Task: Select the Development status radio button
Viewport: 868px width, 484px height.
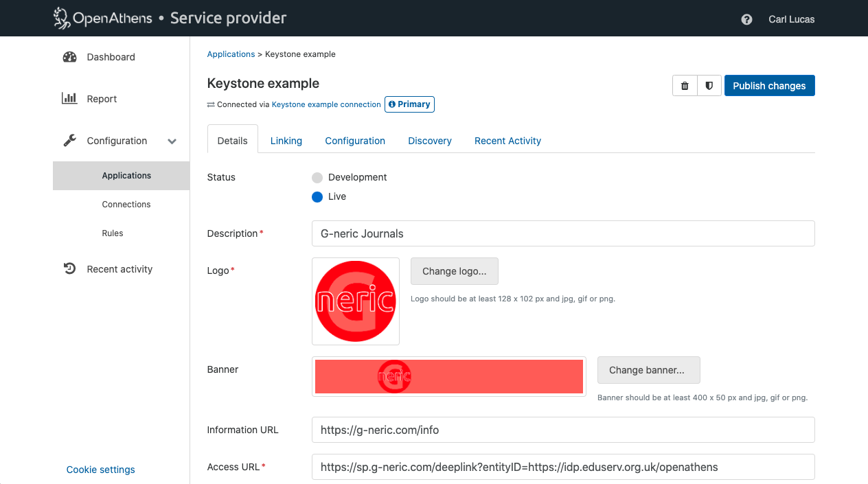Action: 317,178
